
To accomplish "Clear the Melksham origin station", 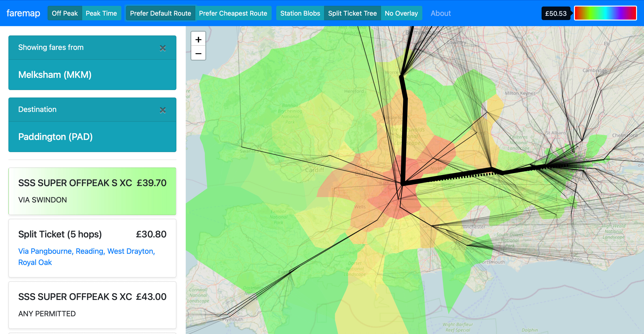I will click(x=163, y=48).
